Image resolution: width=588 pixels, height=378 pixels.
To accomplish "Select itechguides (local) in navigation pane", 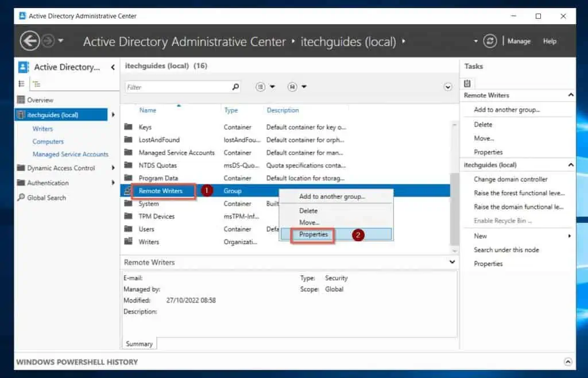I will pyautogui.click(x=61, y=115).
